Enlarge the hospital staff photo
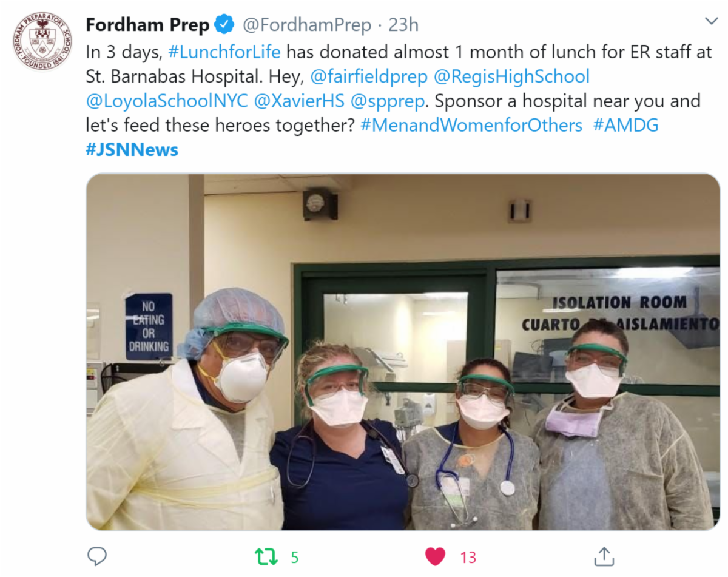 click(x=403, y=352)
